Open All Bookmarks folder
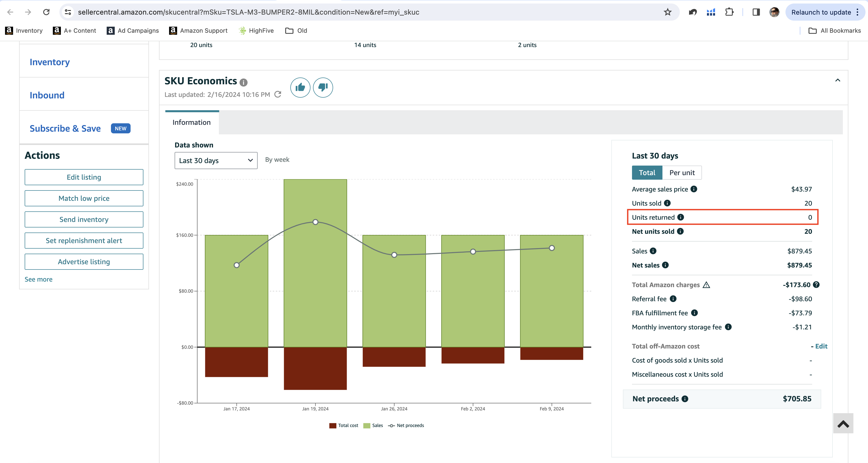The image size is (868, 463). (834, 31)
